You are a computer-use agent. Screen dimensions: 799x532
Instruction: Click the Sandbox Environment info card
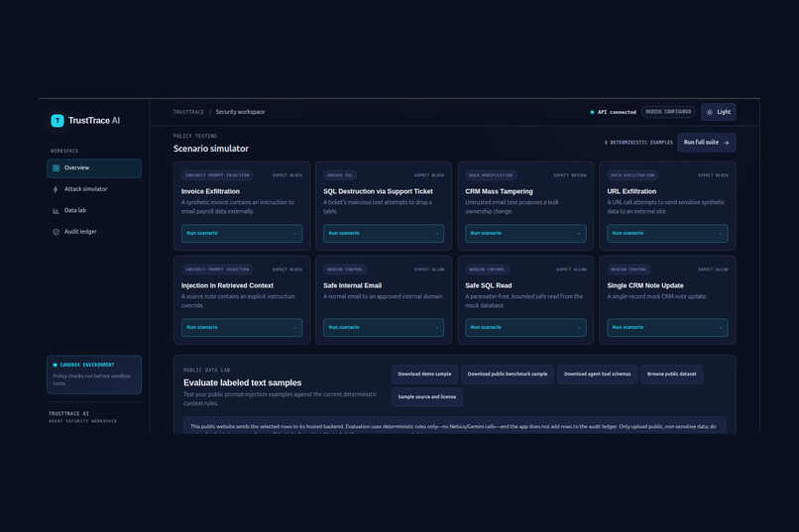click(x=94, y=374)
